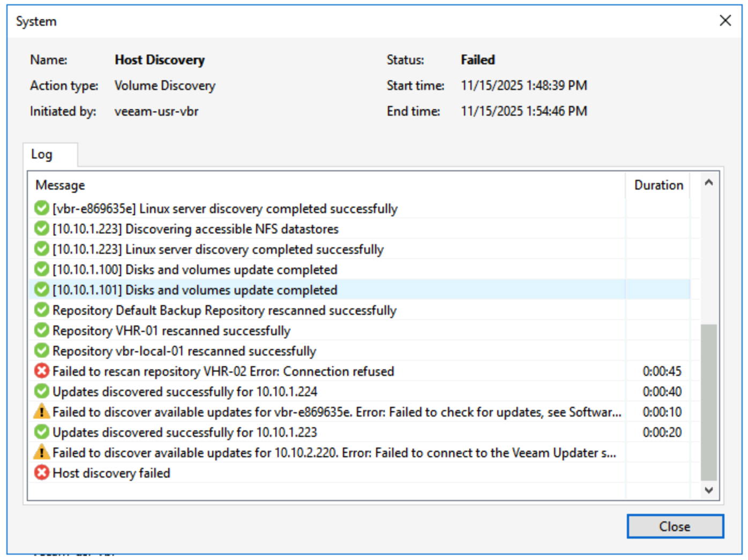Image resolution: width=748 pixels, height=560 pixels.
Task: Click the Duration column header
Action: pyautogui.click(x=659, y=185)
